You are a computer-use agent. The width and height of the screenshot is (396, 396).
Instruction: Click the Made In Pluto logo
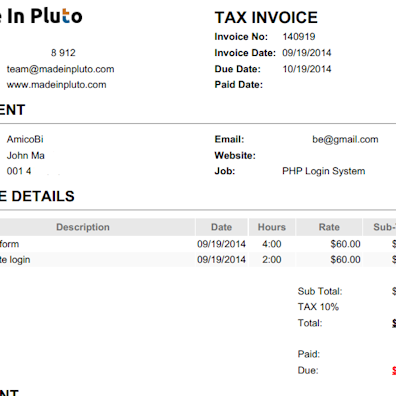pyautogui.click(x=41, y=16)
